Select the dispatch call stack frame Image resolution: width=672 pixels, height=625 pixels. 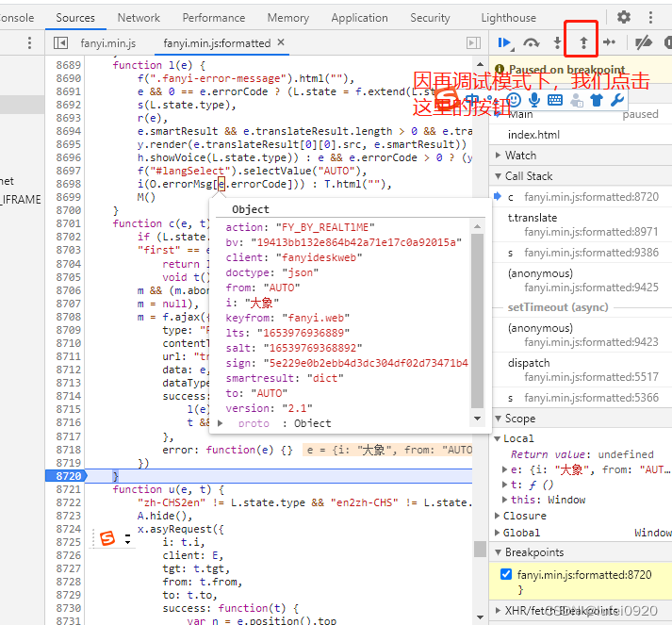click(x=582, y=370)
